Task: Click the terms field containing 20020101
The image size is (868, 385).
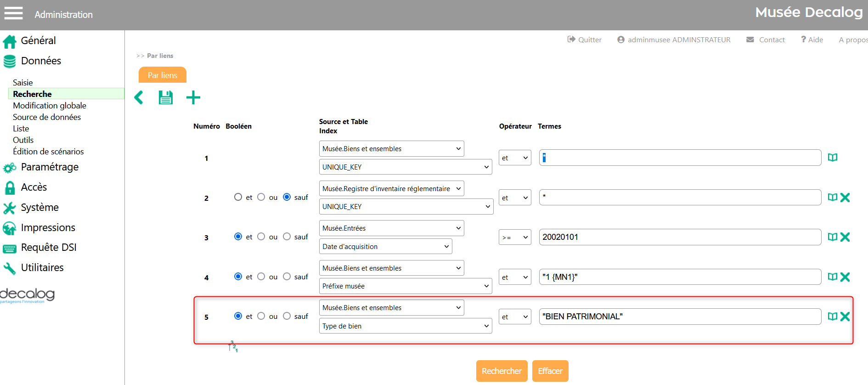Action: click(680, 237)
